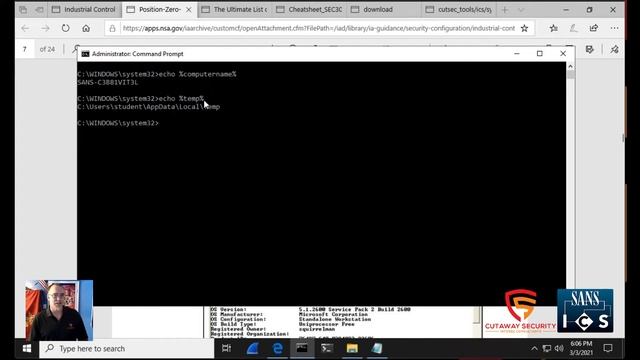The image size is (640, 360).
Task: Click the network tray icon
Action: coord(547,349)
